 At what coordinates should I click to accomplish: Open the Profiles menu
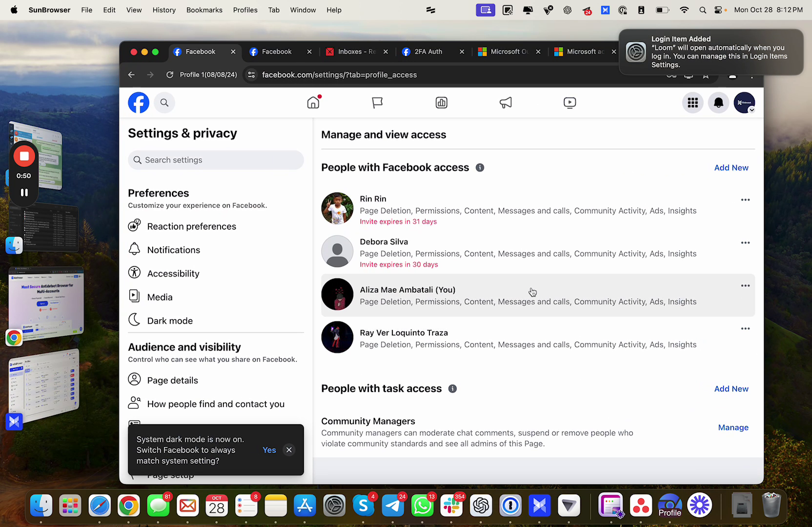(245, 10)
